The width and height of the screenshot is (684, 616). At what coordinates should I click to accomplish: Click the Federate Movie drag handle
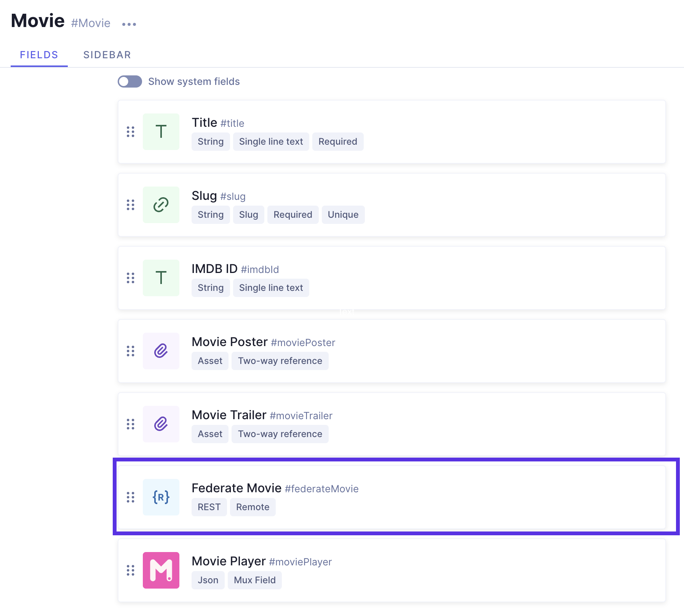point(131,497)
